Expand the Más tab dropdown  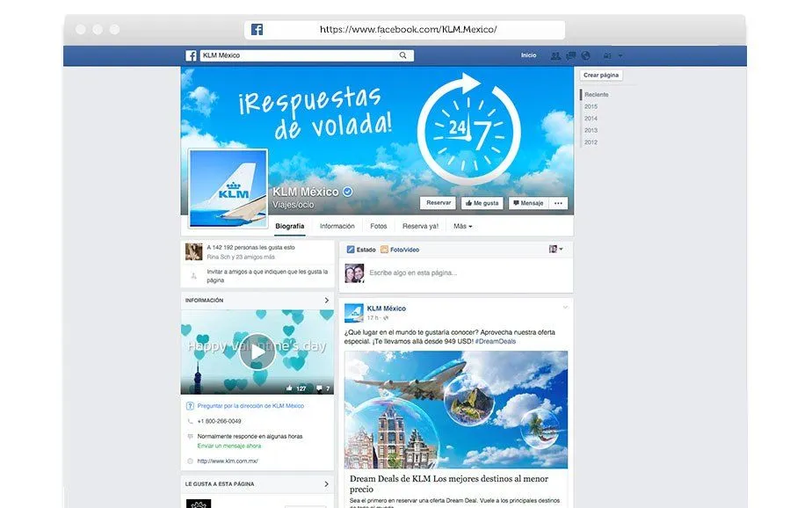click(463, 226)
